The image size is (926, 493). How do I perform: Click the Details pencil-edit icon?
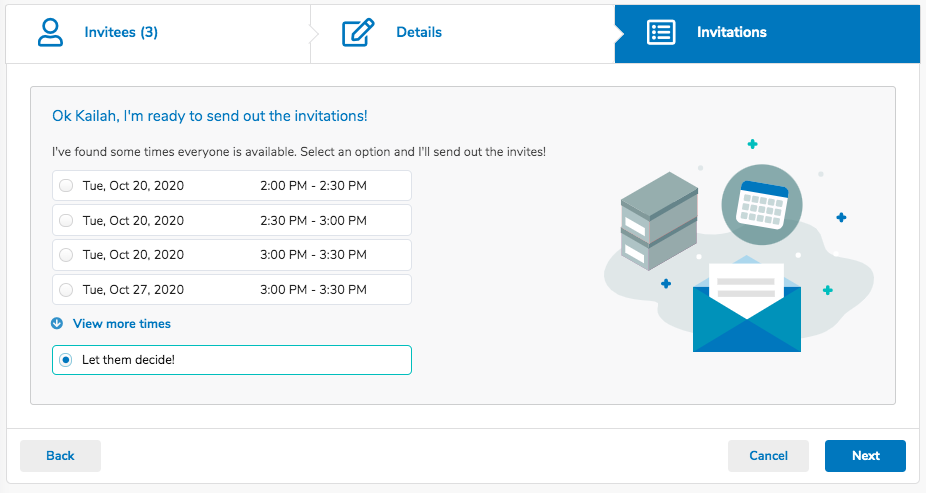[x=358, y=32]
